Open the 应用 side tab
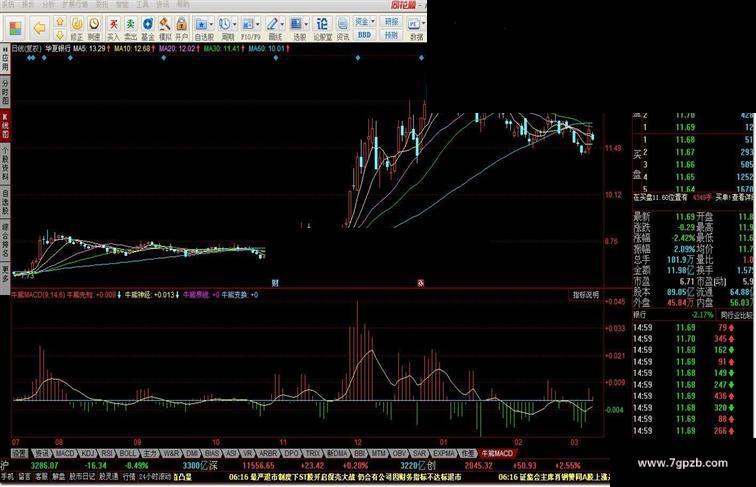 point(5,60)
